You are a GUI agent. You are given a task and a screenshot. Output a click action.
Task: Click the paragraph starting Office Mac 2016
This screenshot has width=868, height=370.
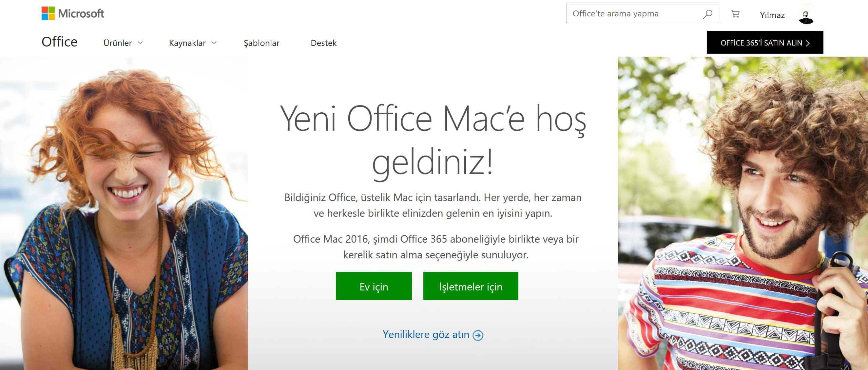[436, 247]
